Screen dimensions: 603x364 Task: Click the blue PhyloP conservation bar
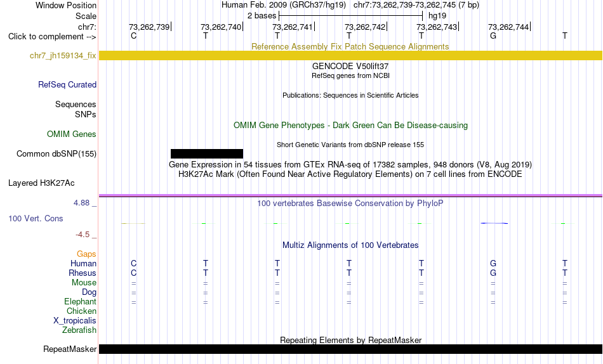tap(494, 223)
